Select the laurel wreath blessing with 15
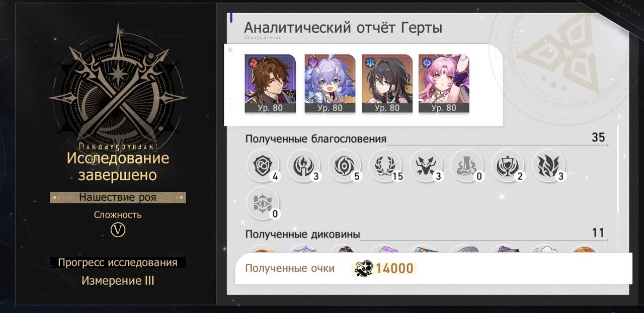Viewport: 644px width, 313px height. point(385,166)
